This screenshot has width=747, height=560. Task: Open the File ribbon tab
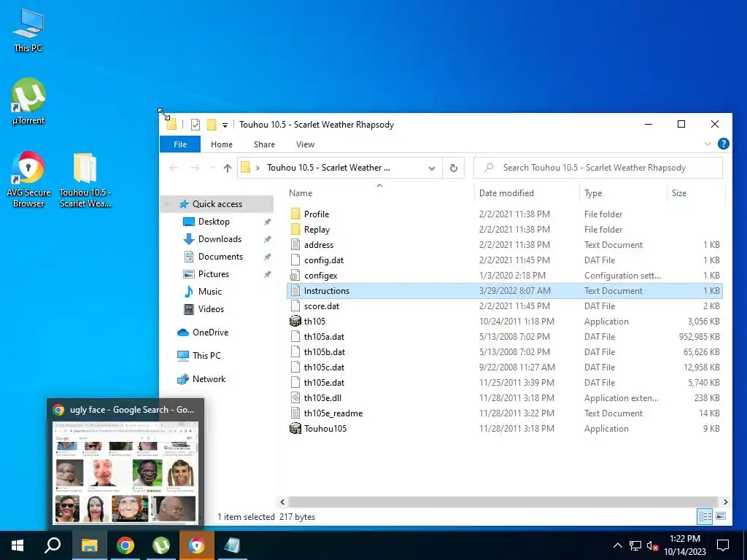tap(180, 144)
